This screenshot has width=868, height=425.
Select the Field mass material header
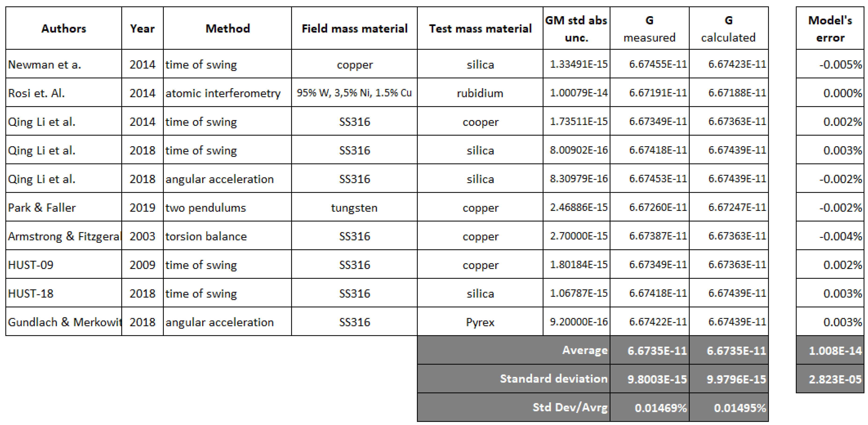point(354,29)
